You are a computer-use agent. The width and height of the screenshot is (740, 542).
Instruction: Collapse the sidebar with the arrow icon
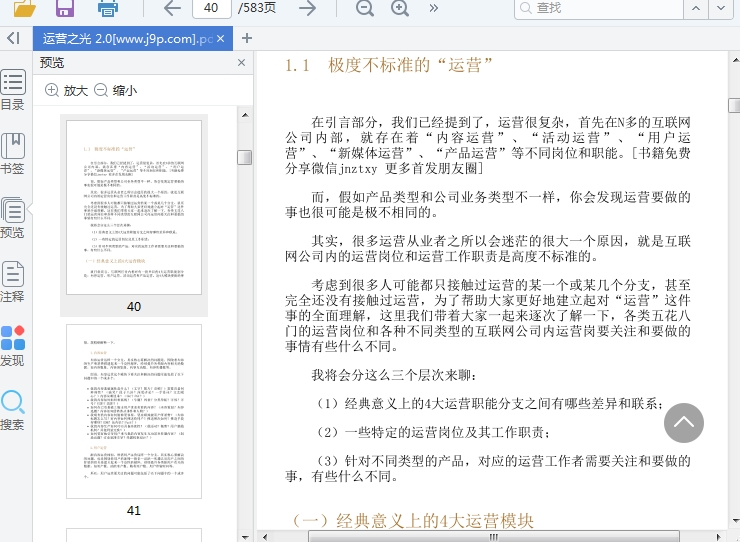coord(13,38)
